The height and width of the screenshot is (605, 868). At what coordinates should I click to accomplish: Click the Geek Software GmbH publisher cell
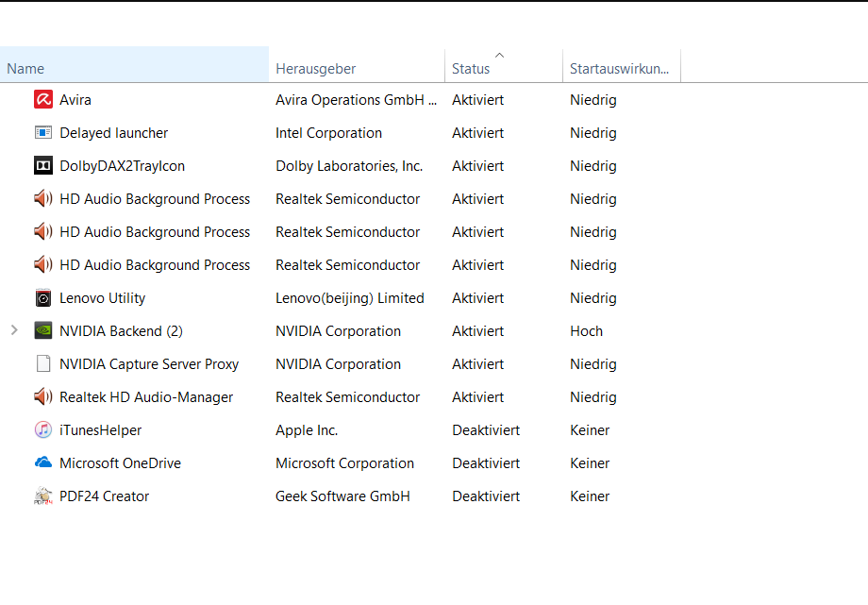[342, 496]
